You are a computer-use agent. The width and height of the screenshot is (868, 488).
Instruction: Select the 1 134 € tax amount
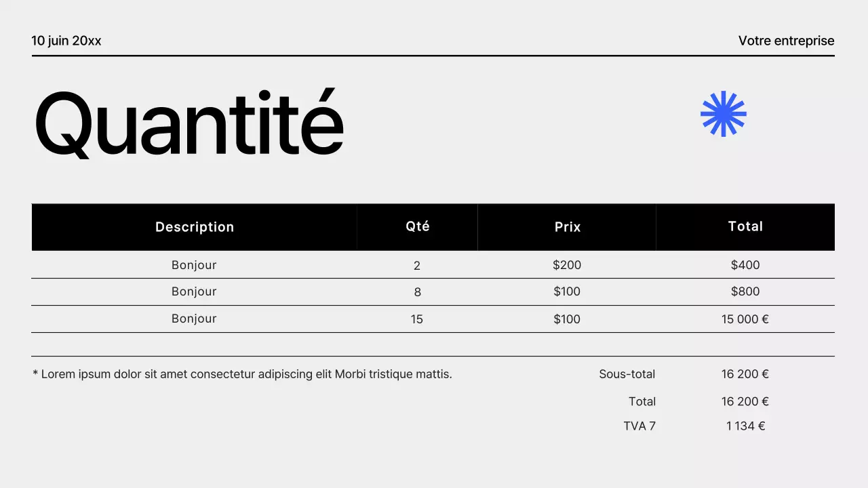(x=745, y=426)
